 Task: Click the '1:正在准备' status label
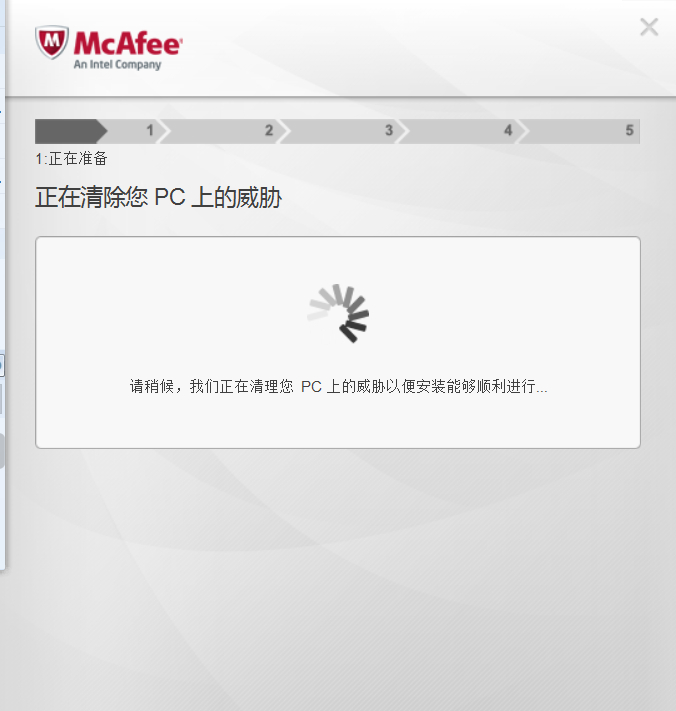click(72, 159)
